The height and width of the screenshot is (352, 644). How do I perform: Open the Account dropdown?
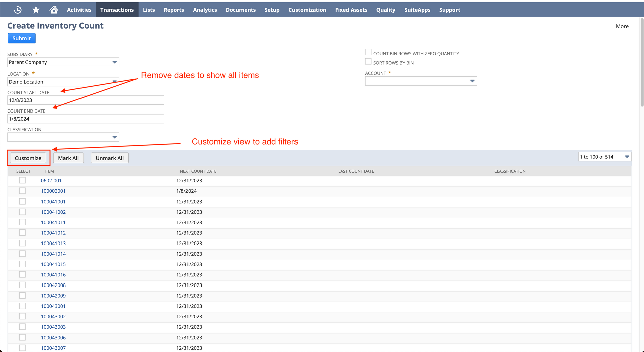tap(472, 81)
